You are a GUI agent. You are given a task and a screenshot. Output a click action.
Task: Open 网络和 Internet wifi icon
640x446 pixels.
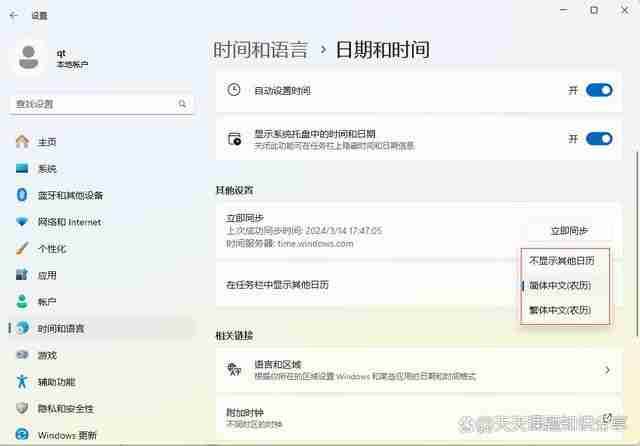pos(22,222)
